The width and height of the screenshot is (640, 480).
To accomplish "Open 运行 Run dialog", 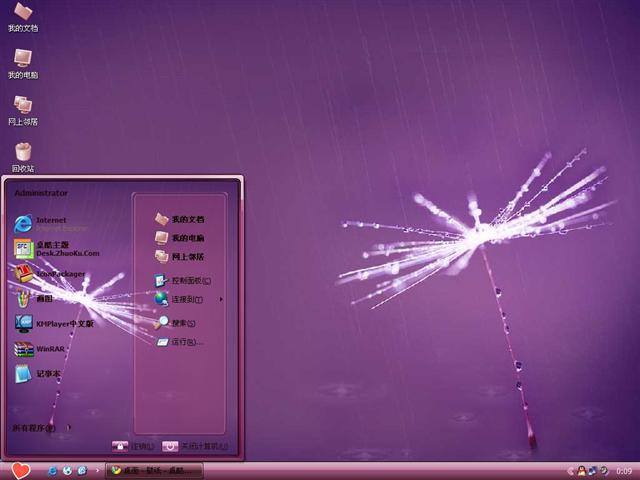I will pos(180,342).
